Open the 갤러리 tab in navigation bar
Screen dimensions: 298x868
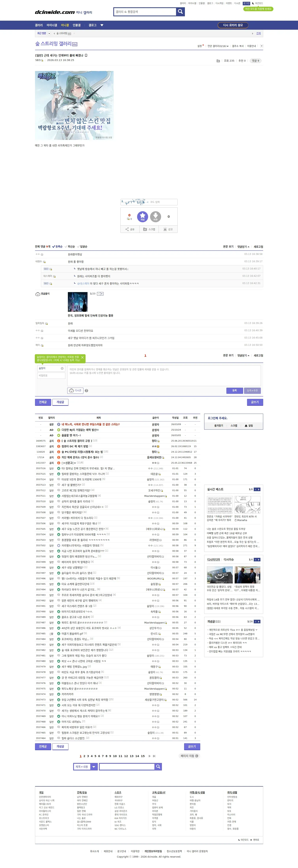tap(39, 25)
